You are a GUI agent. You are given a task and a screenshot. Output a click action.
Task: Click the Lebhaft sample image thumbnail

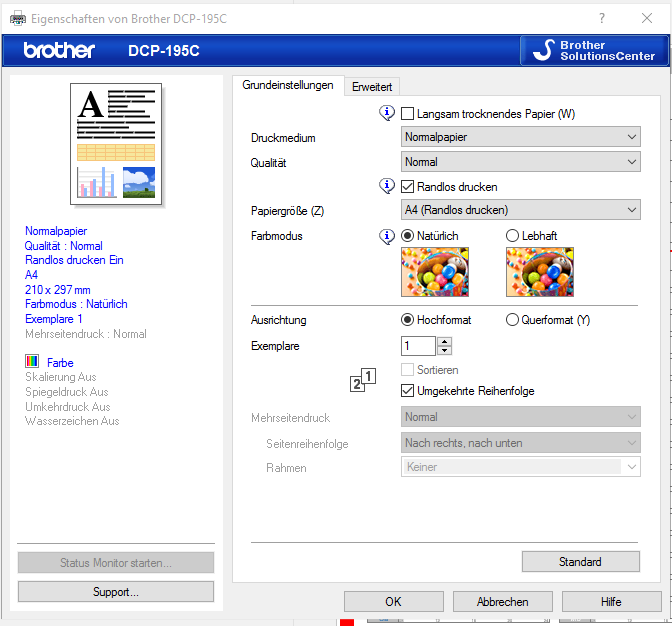pos(540,272)
